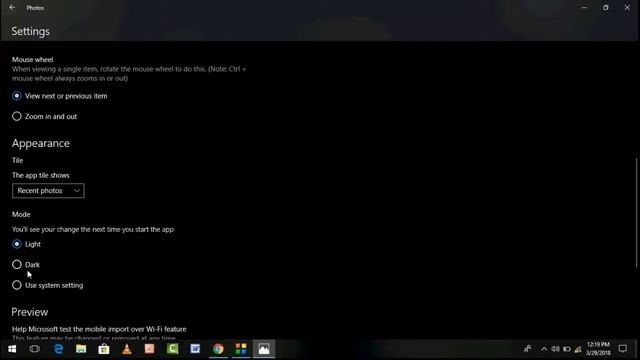Open the volume control in tray
Screen dimensions: 640x360
(x=556, y=349)
